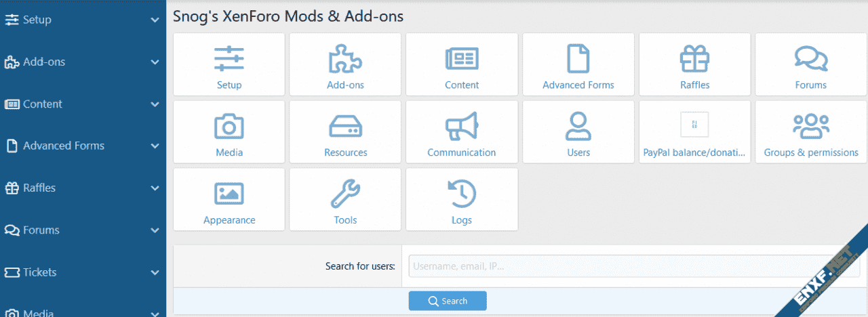
Task: Open the Communication megaphone tile
Action: click(x=461, y=133)
